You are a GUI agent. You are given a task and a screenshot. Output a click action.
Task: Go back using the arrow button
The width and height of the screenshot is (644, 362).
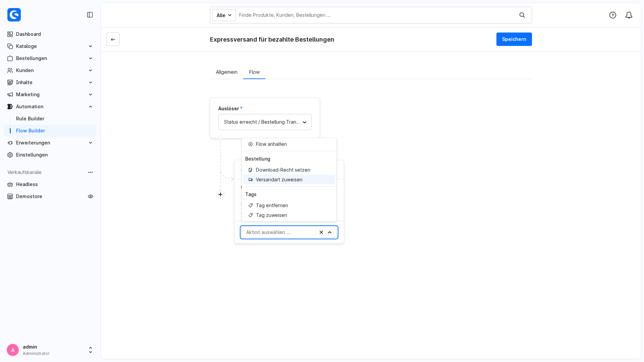coord(113,39)
